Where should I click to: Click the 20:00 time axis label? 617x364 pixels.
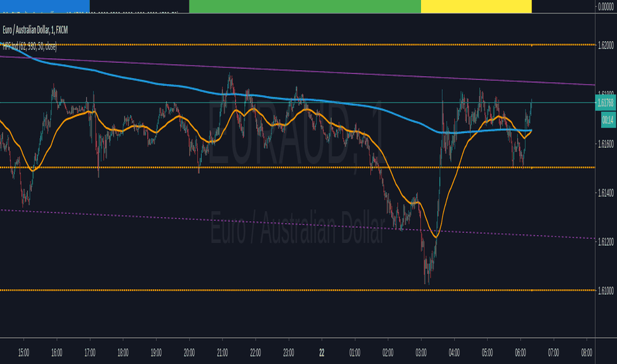coord(189,353)
